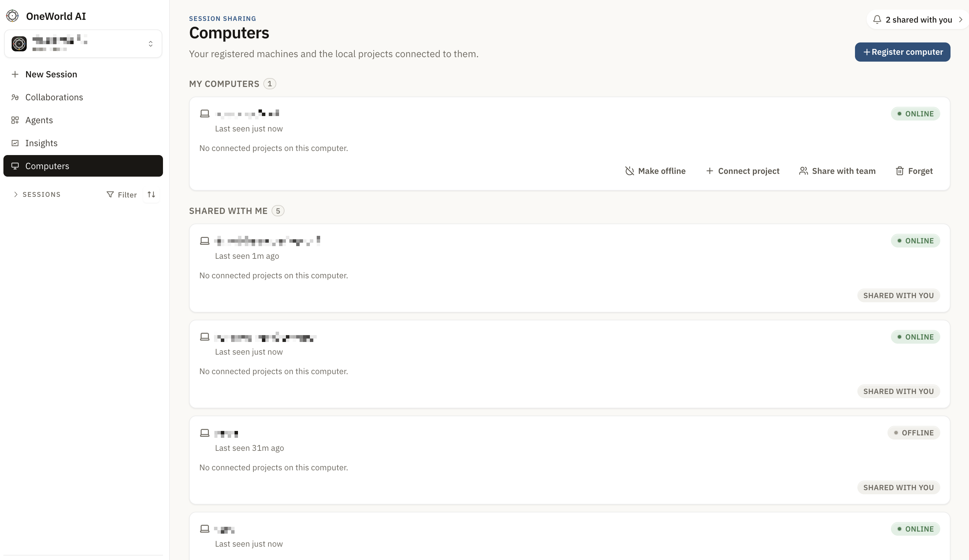Click chevron next to shared with you
The image size is (969, 560).
(x=960, y=20)
